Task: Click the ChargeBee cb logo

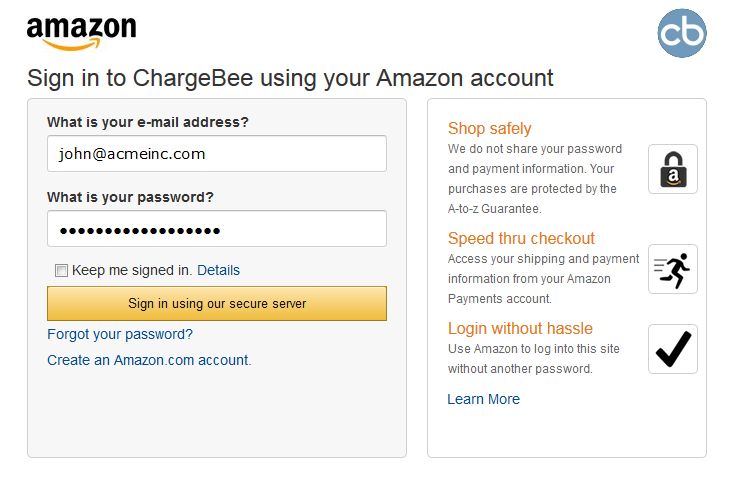Action: (x=682, y=33)
